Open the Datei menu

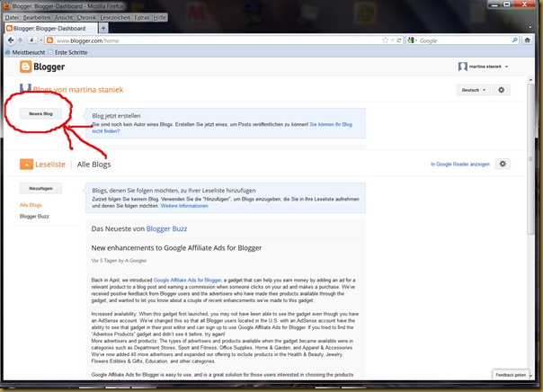point(12,17)
